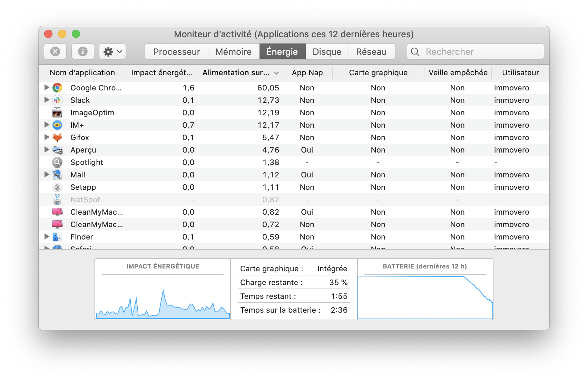The height and width of the screenshot is (381, 588).
Task: Switch to the Processeur tab
Action: click(177, 52)
